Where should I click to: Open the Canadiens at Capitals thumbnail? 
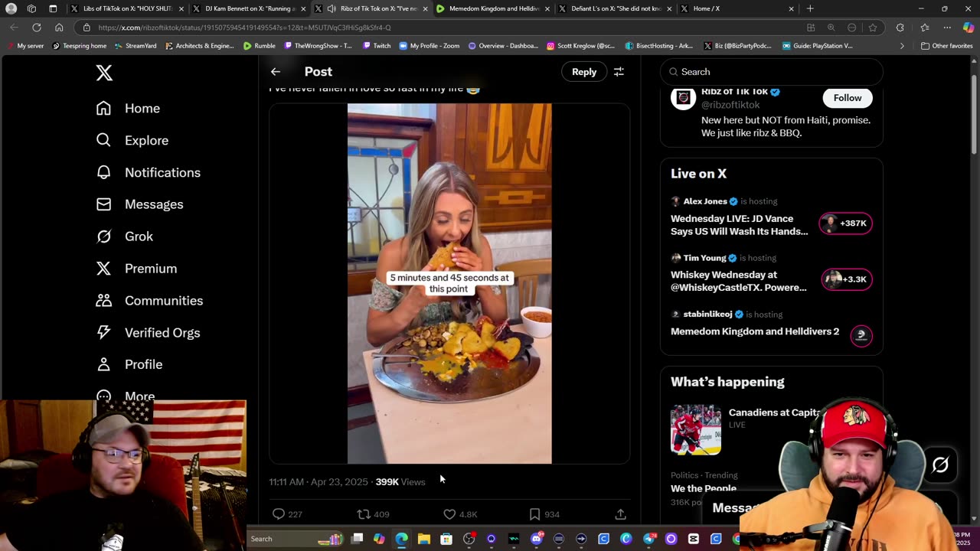[696, 429]
